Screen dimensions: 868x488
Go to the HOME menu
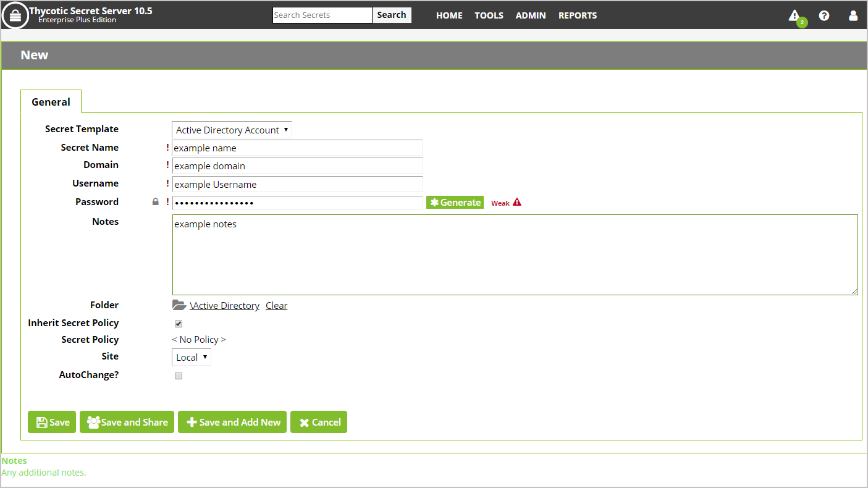coord(449,15)
